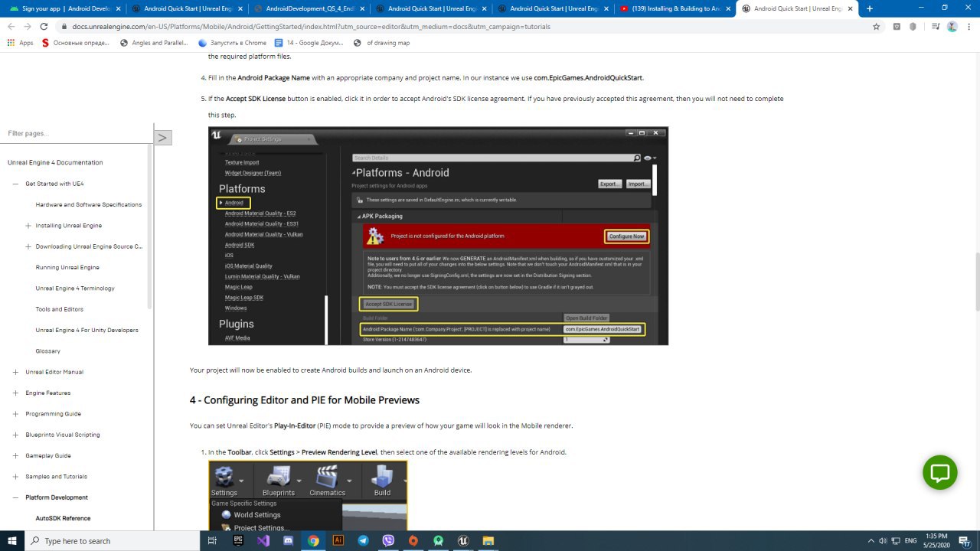Image resolution: width=980 pixels, height=551 pixels.
Task: Open Discord from the taskbar
Action: [288, 540]
